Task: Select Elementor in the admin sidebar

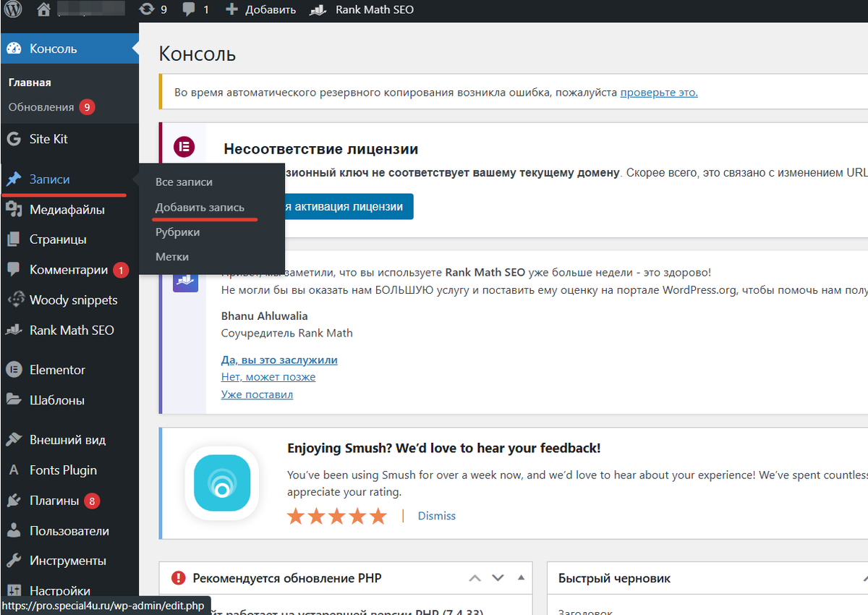Action: point(57,369)
